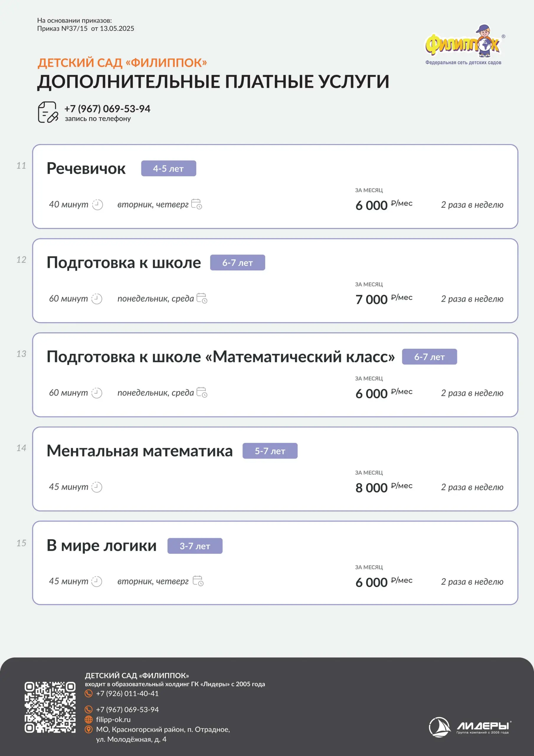Viewport: 534px width, 756px height.
Task: Click the calendar icon in В мире логики card
Action: coord(198,581)
